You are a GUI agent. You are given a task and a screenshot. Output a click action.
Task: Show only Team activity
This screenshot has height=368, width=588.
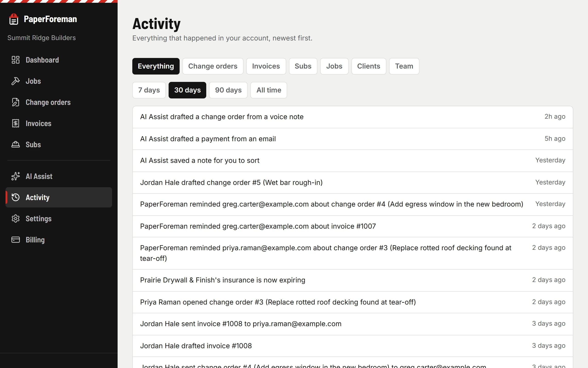[x=404, y=66]
